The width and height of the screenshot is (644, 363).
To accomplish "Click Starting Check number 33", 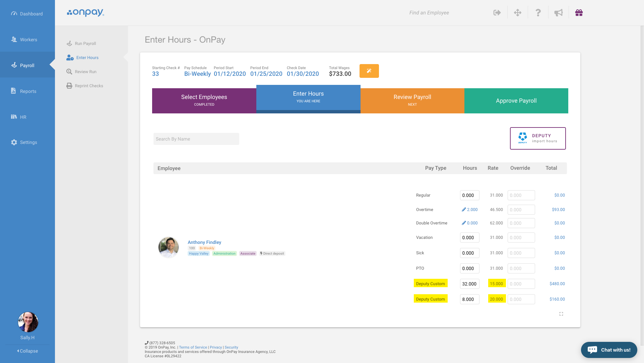I will 155,74.
